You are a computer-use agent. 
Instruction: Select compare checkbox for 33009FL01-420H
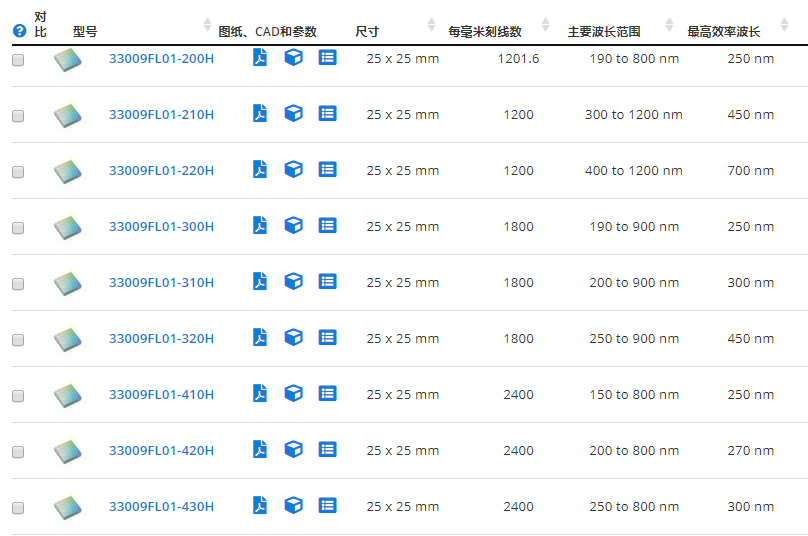coord(18,452)
